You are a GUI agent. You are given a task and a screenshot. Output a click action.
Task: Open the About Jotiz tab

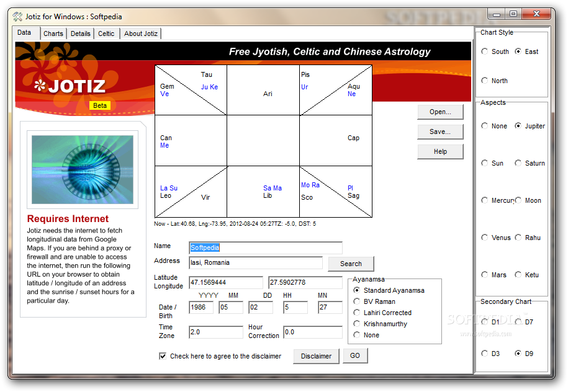(141, 33)
